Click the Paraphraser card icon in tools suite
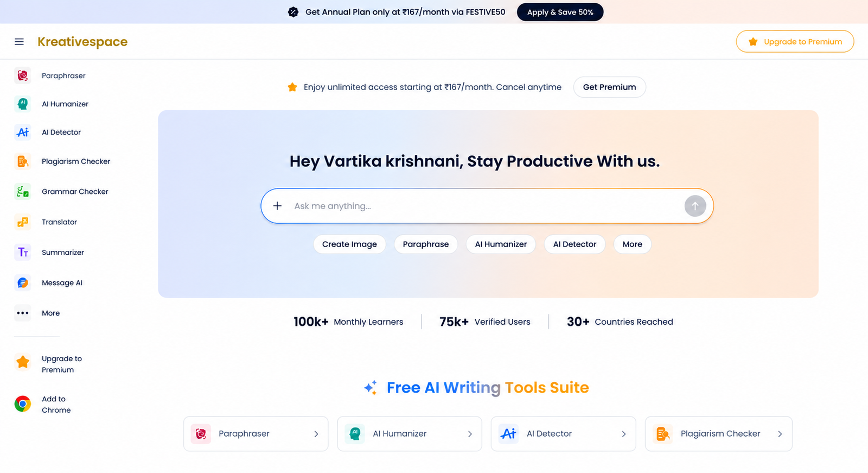The width and height of the screenshot is (868, 473). coord(201,433)
